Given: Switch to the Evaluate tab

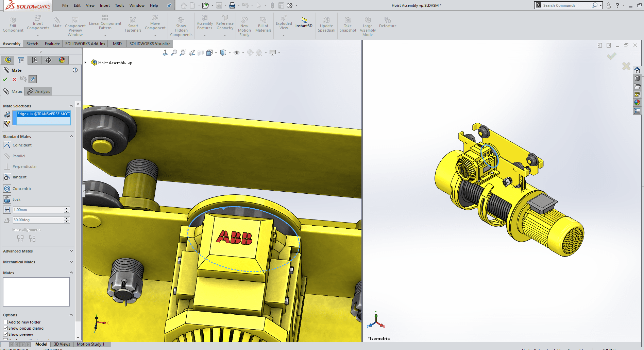Looking at the screenshot, I should pyautogui.click(x=52, y=44).
